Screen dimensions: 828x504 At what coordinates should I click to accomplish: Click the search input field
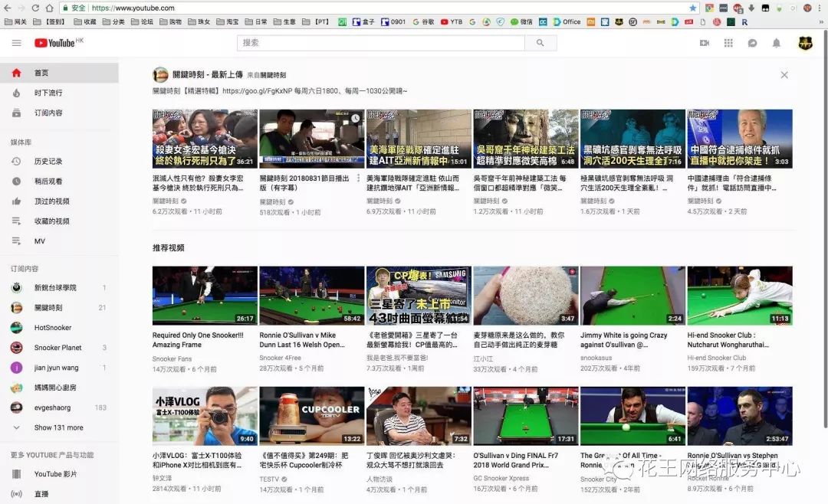[381, 43]
